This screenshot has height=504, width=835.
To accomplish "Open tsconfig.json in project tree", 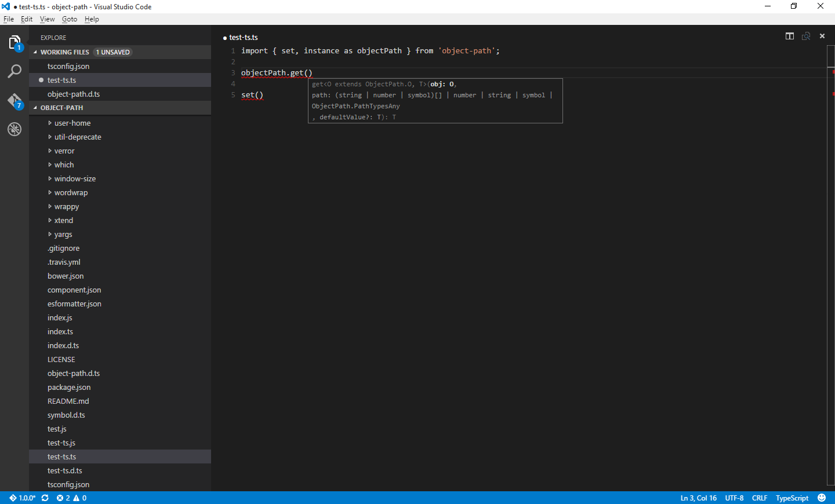I will point(120,484).
